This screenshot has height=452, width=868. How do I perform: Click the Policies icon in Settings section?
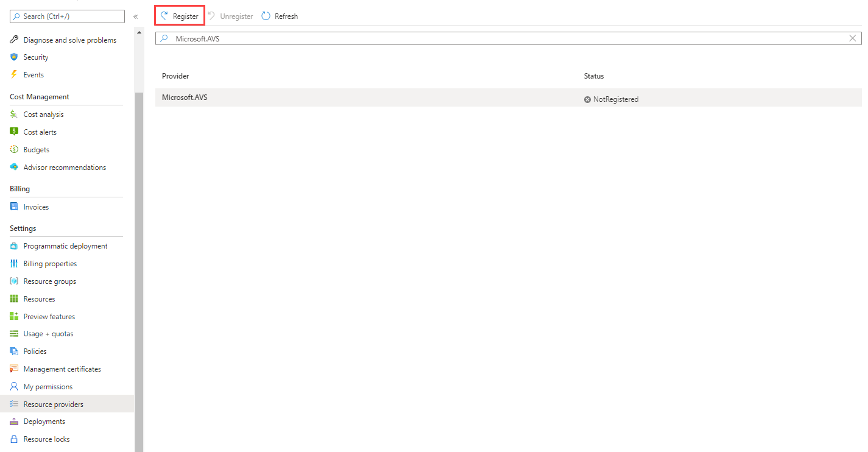13,351
